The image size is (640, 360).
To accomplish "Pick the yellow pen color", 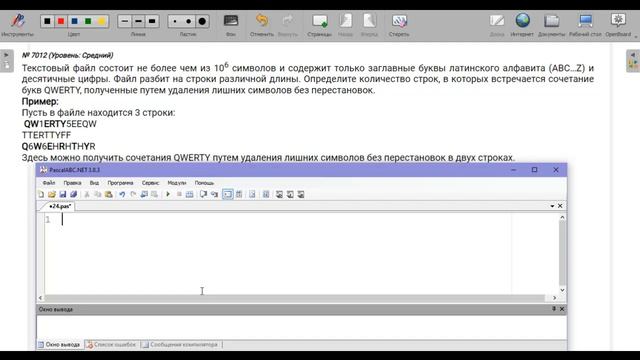I will click(x=101, y=21).
